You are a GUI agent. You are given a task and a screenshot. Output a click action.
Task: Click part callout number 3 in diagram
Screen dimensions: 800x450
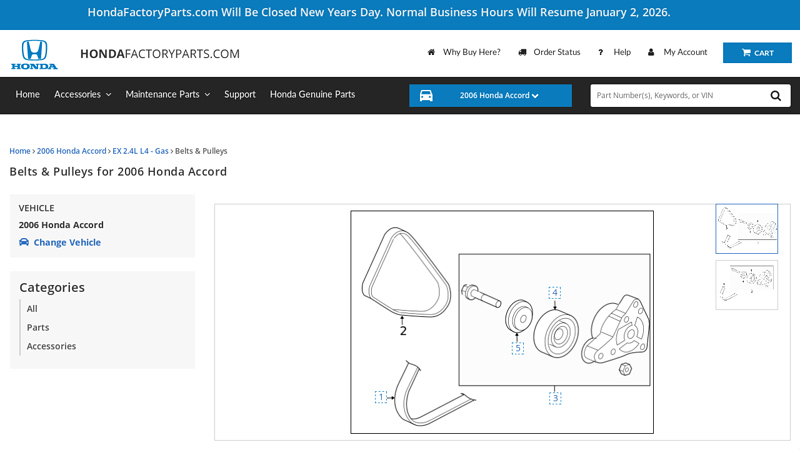[555, 398]
